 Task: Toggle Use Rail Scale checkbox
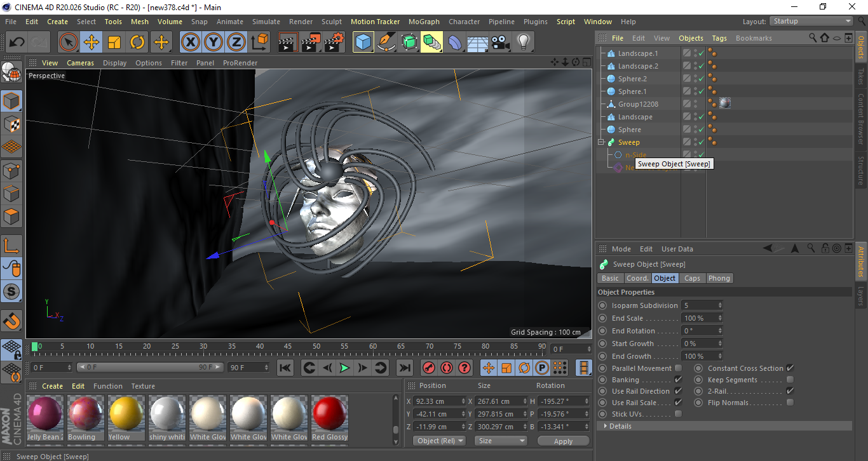[678, 403]
